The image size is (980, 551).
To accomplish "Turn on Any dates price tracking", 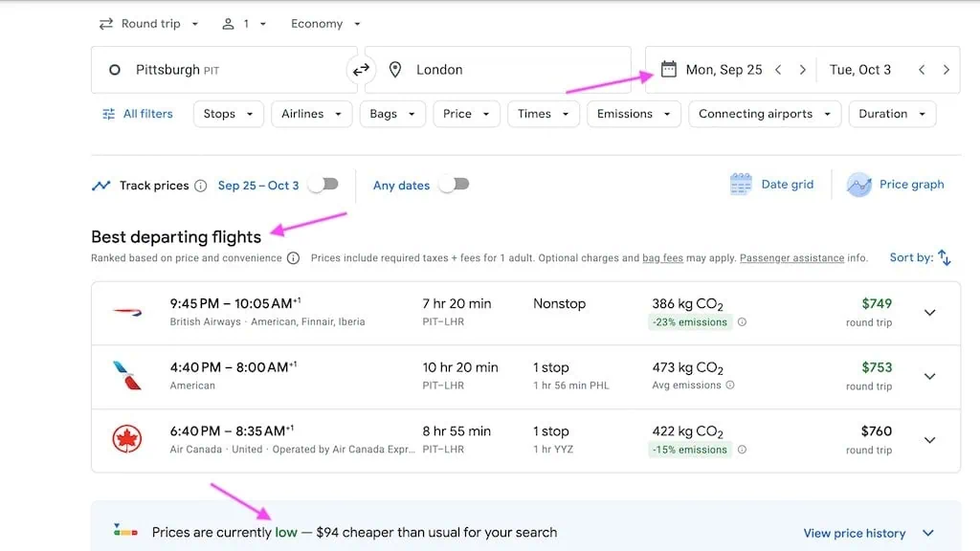I will pyautogui.click(x=455, y=185).
